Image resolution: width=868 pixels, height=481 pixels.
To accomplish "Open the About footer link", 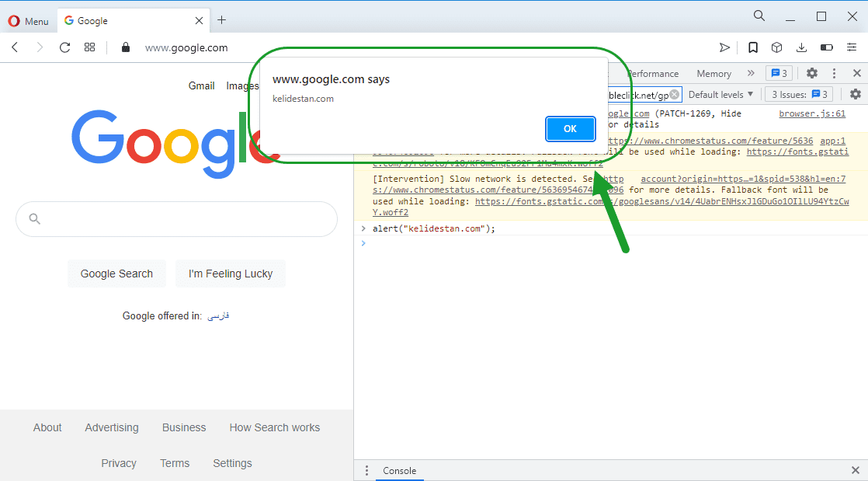I will pyautogui.click(x=47, y=428).
